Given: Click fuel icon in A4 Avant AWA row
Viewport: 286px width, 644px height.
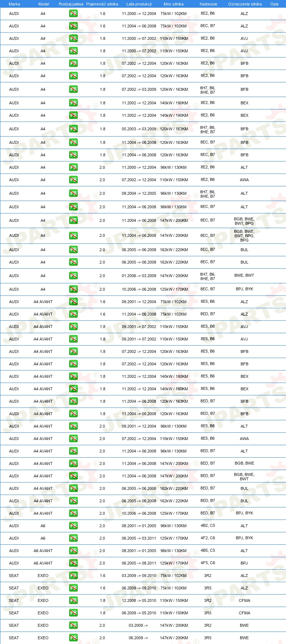Looking at the screenshot, I should click(x=73, y=439).
